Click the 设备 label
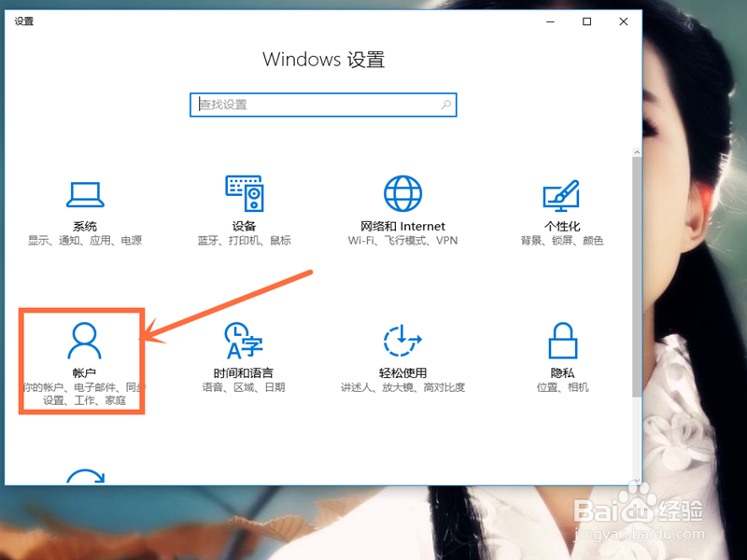Screen dimensions: 747x560 244,226
